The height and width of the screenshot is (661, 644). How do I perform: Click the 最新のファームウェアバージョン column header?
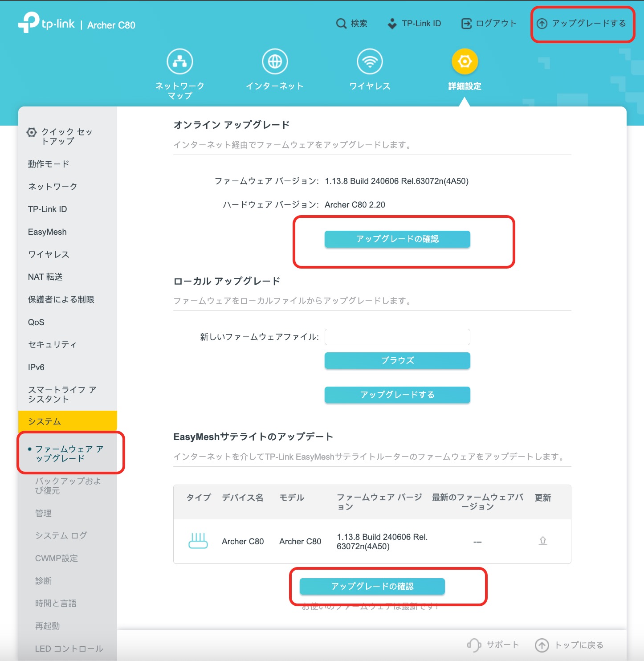[477, 502]
